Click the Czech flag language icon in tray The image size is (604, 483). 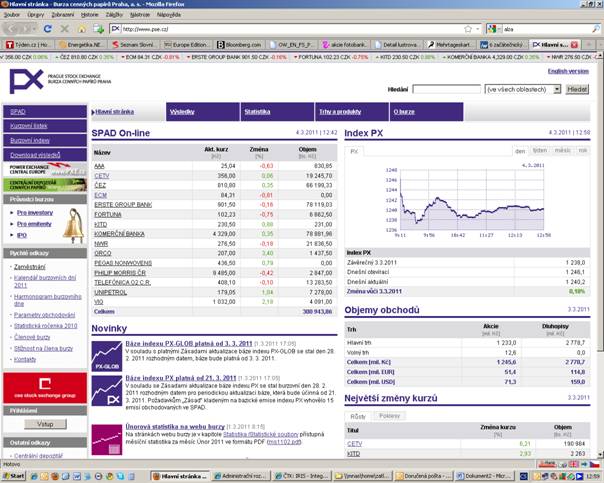pyautogui.click(x=595, y=464)
